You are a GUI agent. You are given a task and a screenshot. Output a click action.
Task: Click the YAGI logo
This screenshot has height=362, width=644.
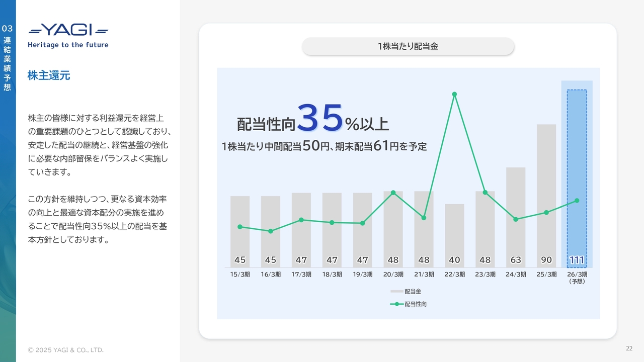(x=68, y=30)
